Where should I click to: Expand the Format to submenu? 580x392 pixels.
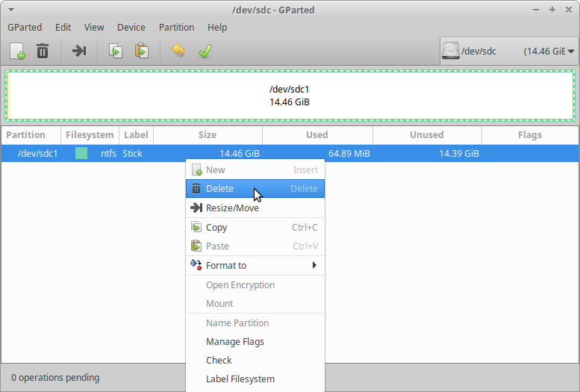coord(255,265)
